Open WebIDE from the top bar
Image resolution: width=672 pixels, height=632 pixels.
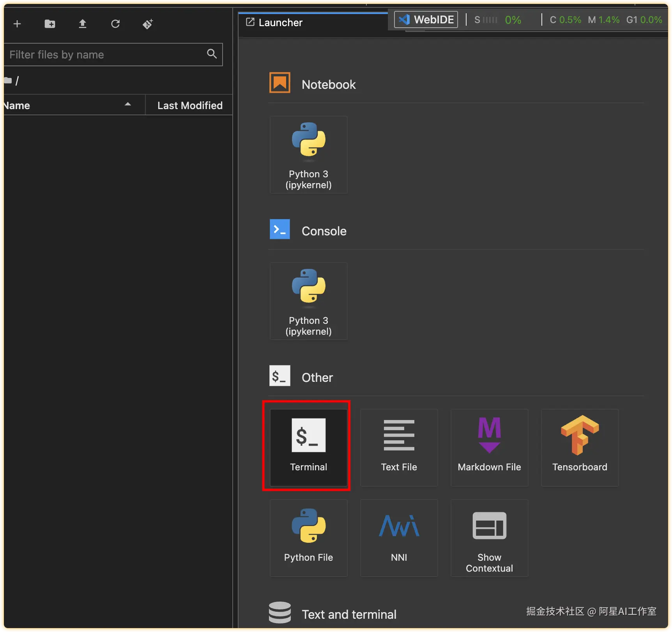click(x=426, y=19)
